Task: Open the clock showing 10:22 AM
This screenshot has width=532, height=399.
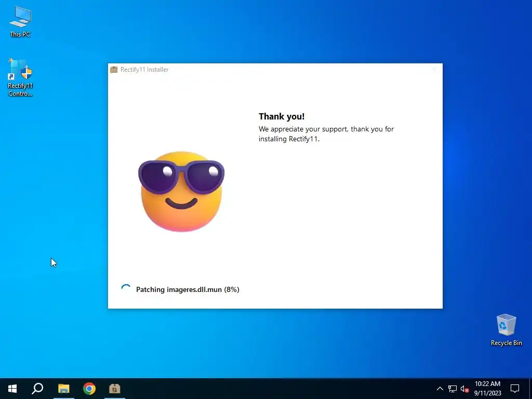Action: (487, 389)
